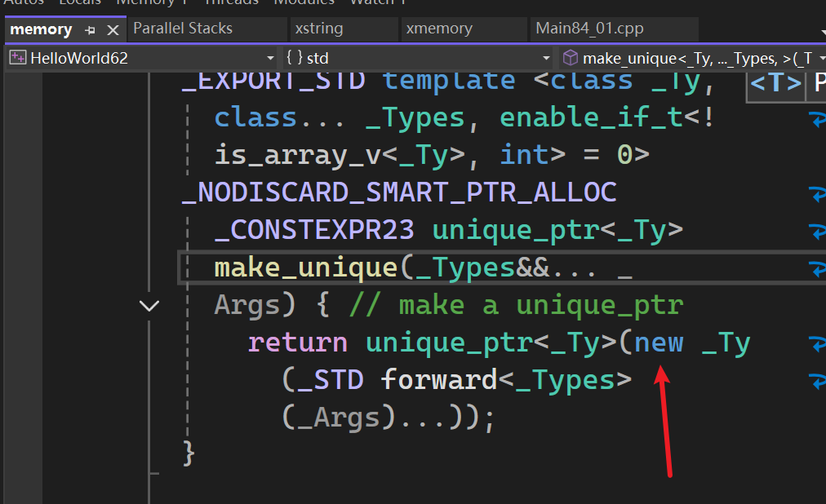826x504 pixels.
Task: Click the make_unique member cube icon
Action: pyautogui.click(x=571, y=58)
